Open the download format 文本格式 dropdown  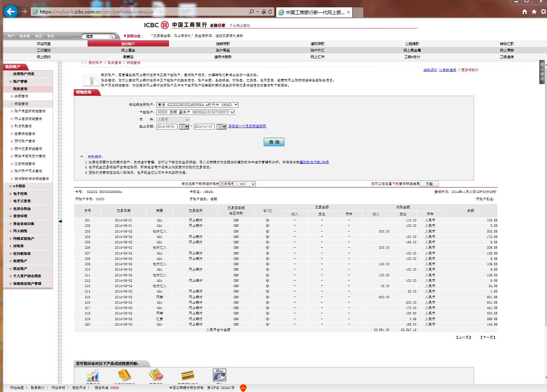237,184
